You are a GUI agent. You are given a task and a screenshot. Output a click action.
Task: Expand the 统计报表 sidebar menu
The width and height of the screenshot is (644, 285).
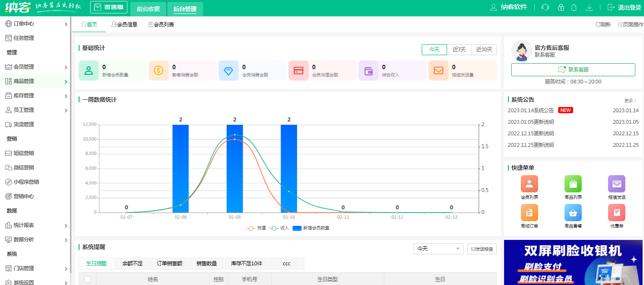pyautogui.click(x=35, y=225)
